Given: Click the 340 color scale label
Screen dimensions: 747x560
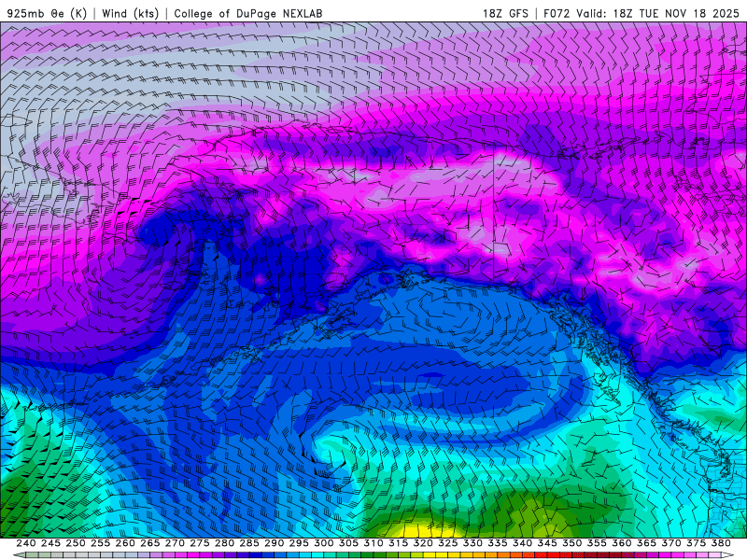Looking at the screenshot, I should click(x=522, y=543).
